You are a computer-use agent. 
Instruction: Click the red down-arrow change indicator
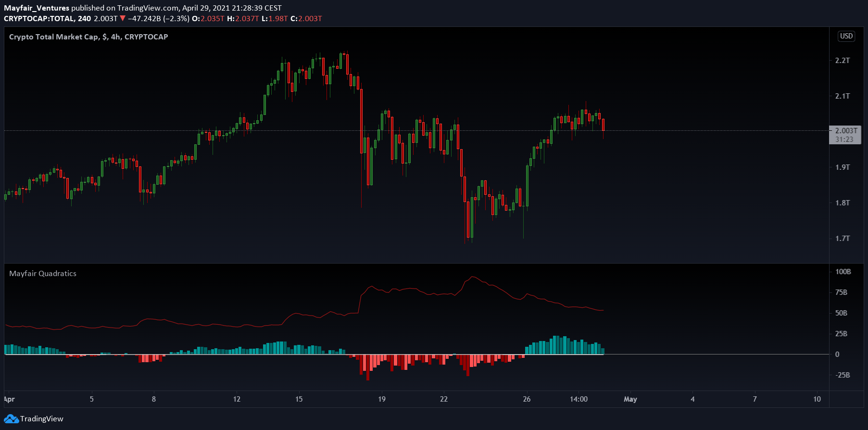(x=123, y=19)
